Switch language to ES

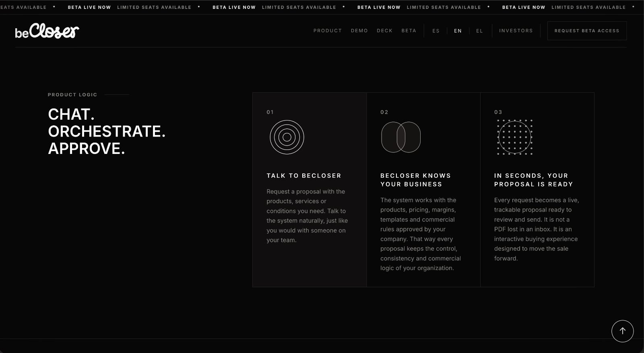[436, 31]
